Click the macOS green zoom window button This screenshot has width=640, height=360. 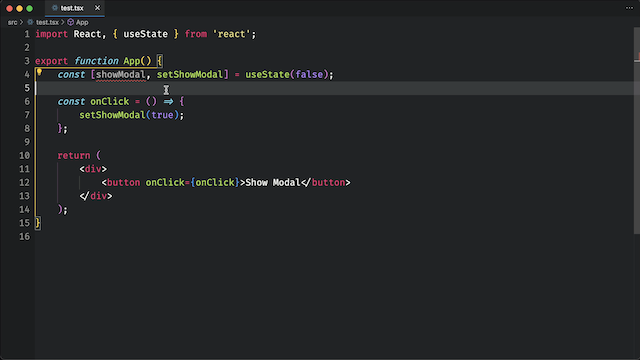point(29,8)
